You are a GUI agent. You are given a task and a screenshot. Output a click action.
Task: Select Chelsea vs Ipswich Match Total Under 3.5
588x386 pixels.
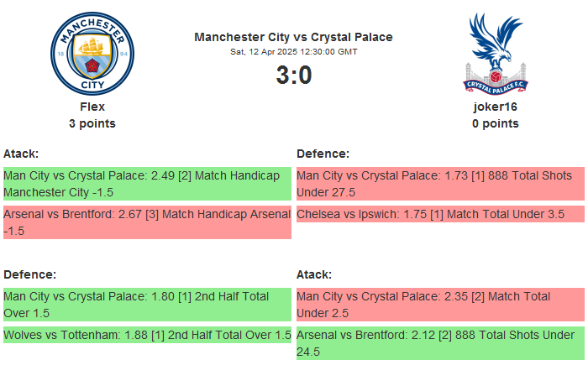point(440,214)
